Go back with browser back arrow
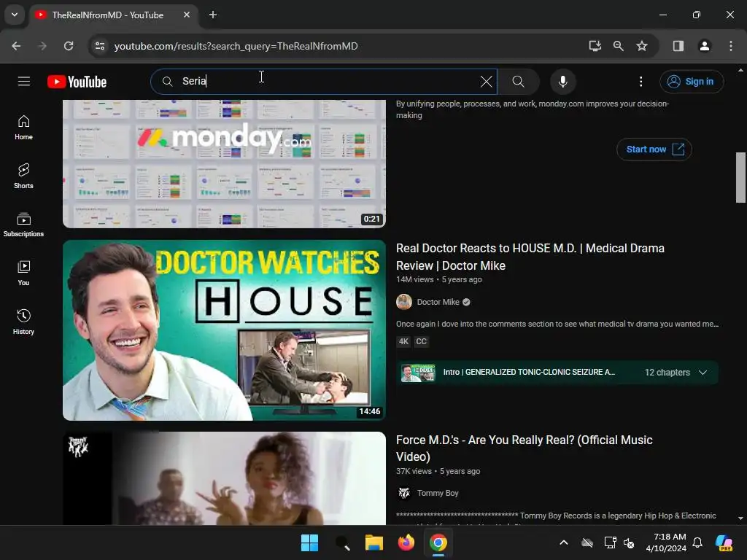This screenshot has height=560, width=747. click(x=16, y=46)
